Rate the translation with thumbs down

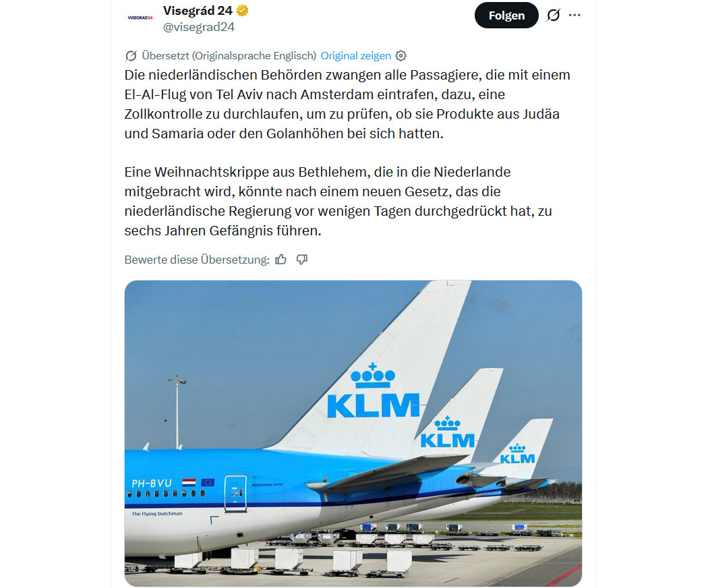(x=301, y=259)
